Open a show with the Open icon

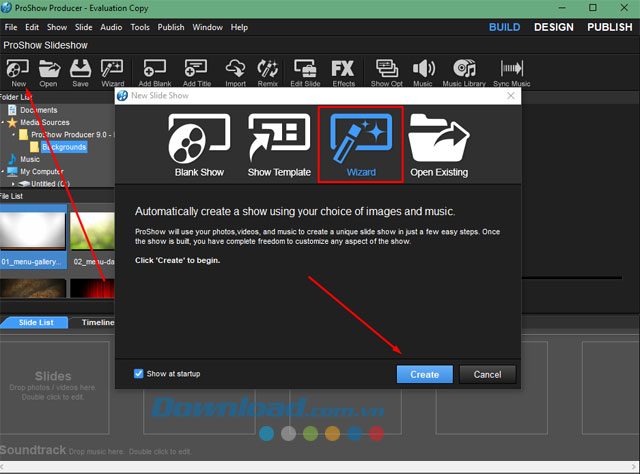49,73
